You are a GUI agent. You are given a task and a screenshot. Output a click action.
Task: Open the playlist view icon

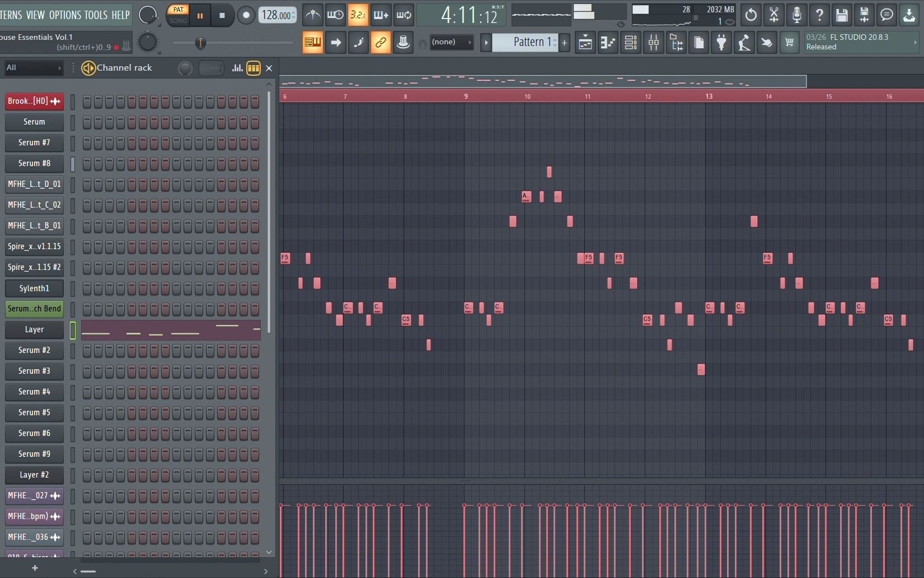click(x=585, y=43)
